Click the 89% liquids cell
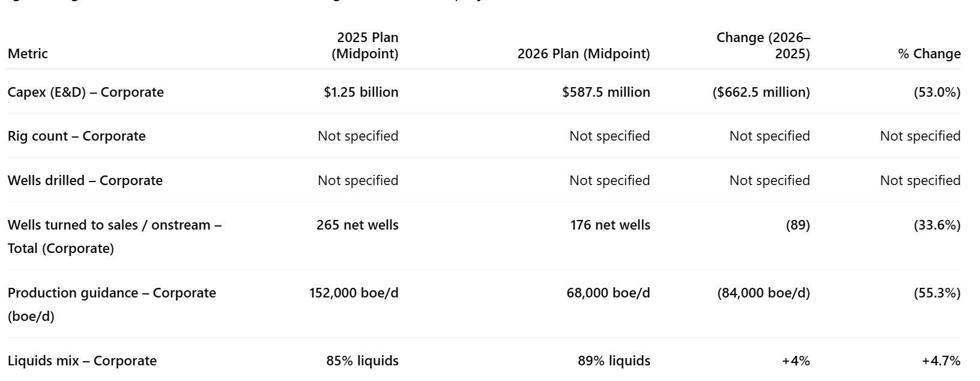The width and height of the screenshot is (980, 381). 614,361
